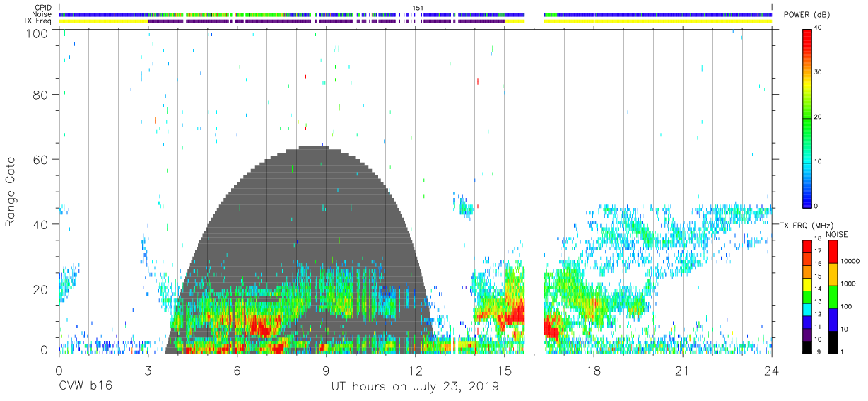
Task: Click the 60 tick on Range Gate axis
Action: (x=41, y=159)
